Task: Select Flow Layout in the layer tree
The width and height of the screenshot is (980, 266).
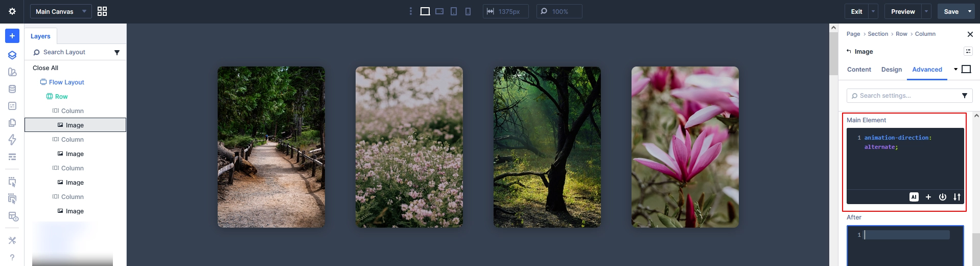Action: [x=66, y=82]
